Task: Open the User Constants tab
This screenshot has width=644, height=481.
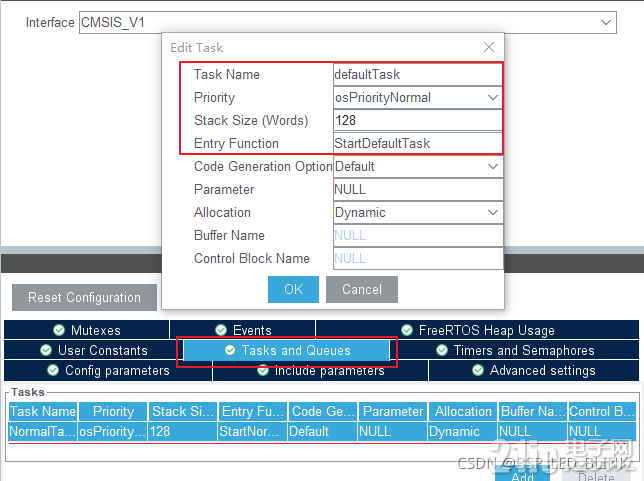Action: pyautogui.click(x=94, y=350)
